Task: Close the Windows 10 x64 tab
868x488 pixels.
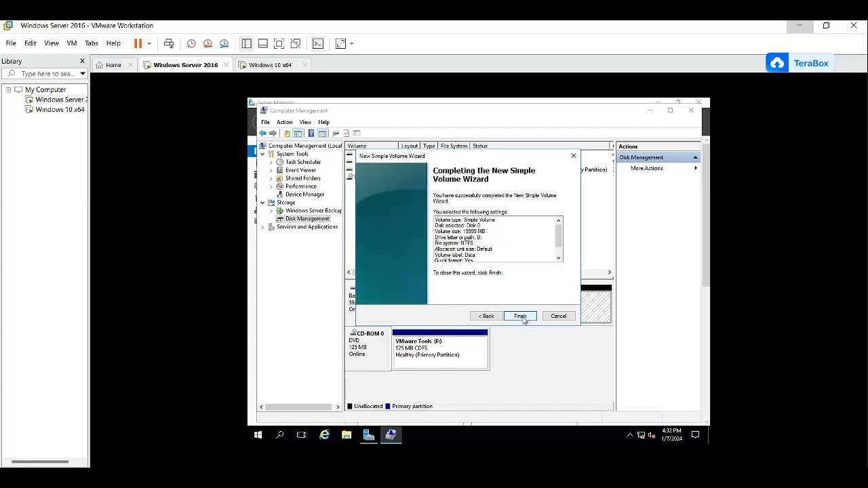Action: click(304, 65)
